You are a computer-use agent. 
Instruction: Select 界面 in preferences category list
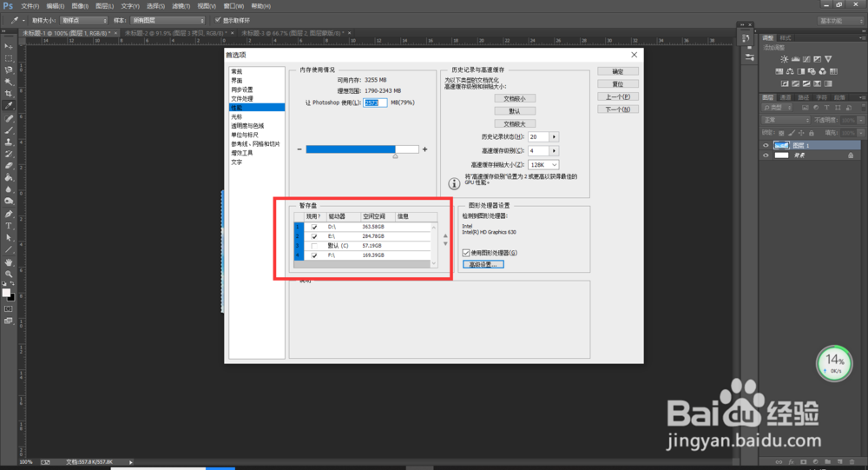pos(237,81)
